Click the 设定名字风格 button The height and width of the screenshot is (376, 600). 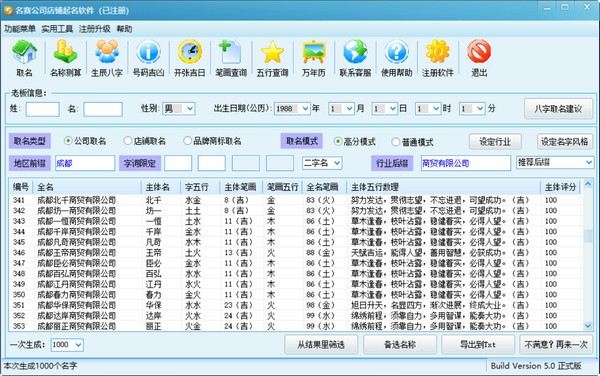pyautogui.click(x=565, y=142)
